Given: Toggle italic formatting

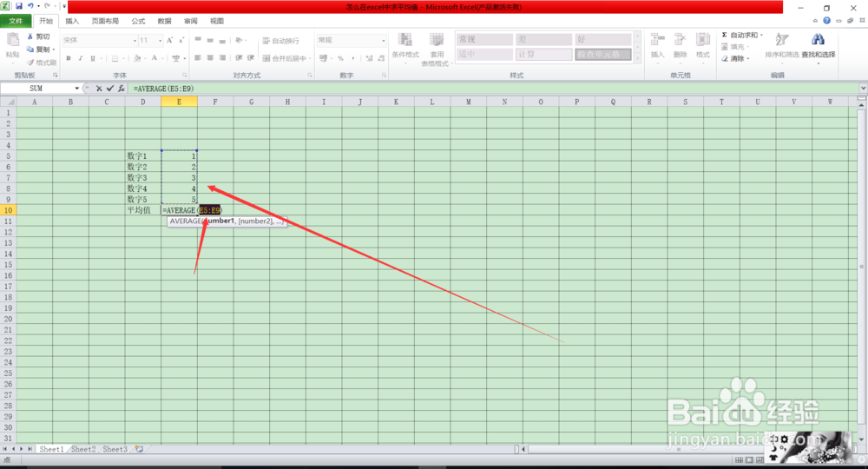Looking at the screenshot, I should 81,58.
